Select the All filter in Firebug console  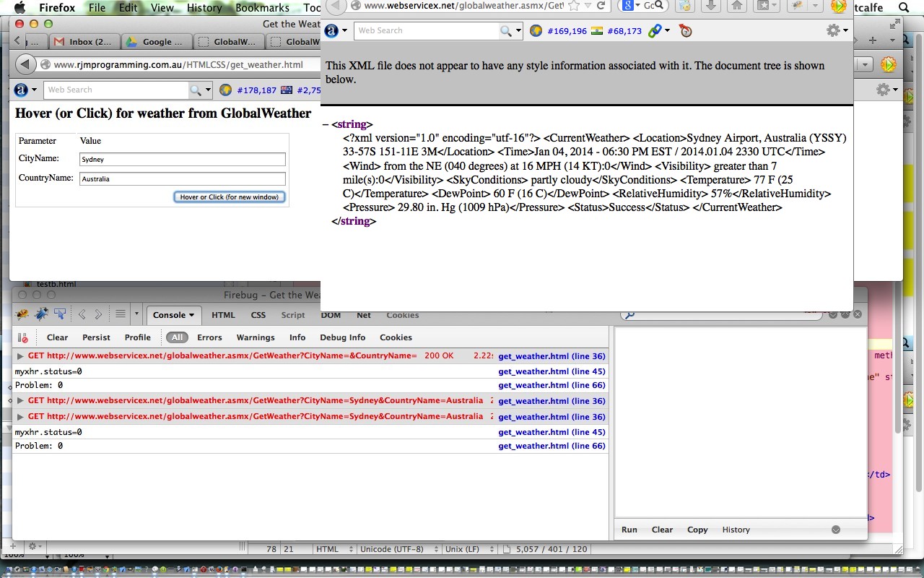pyautogui.click(x=177, y=337)
